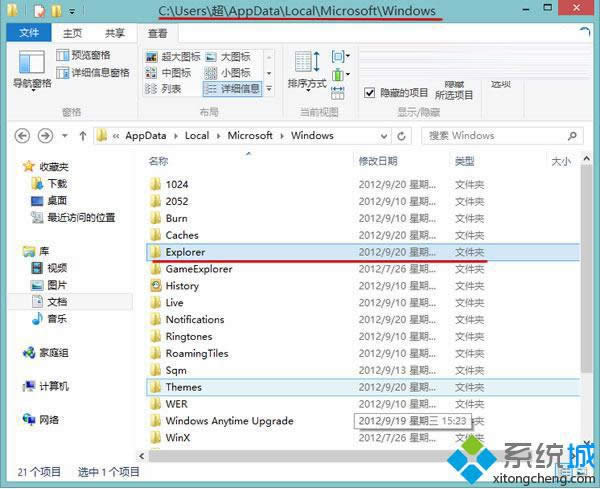Switch to the 共享 ribbon tab

click(x=115, y=33)
